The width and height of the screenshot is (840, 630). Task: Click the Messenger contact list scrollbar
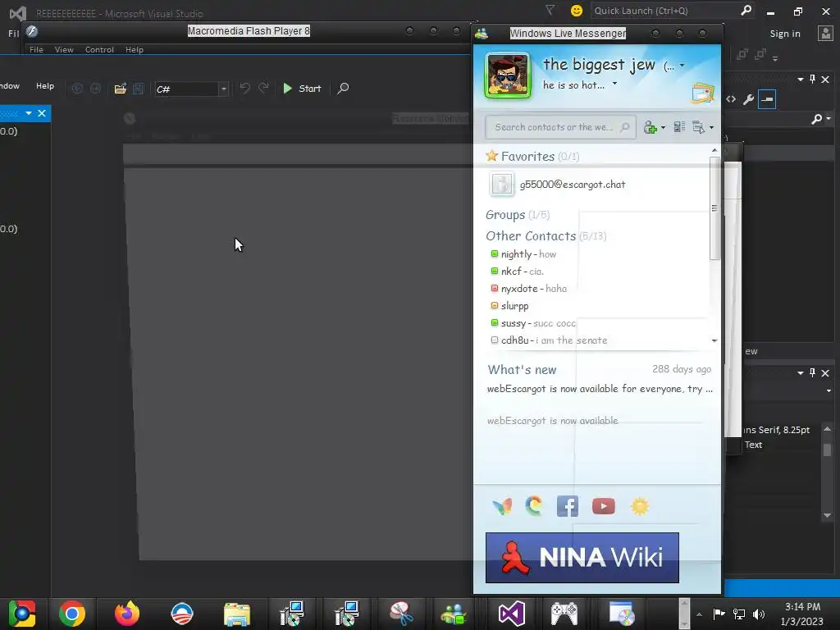click(x=714, y=209)
